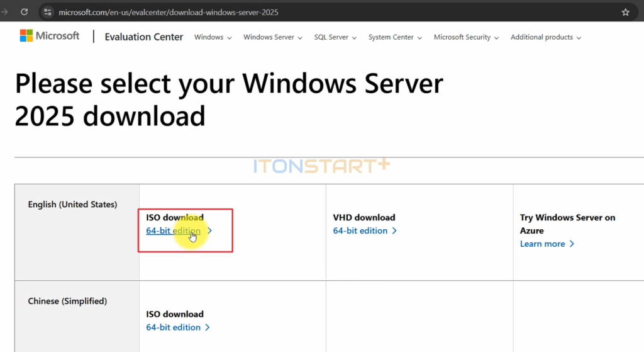Expand the Additional products menu
This screenshot has height=352, width=644.
[x=545, y=37]
